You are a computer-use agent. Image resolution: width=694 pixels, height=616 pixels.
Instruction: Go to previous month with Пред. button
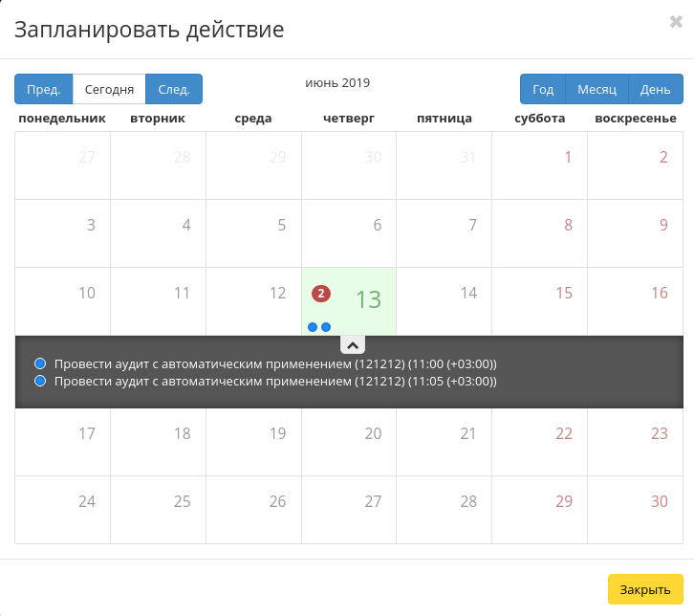coord(44,90)
